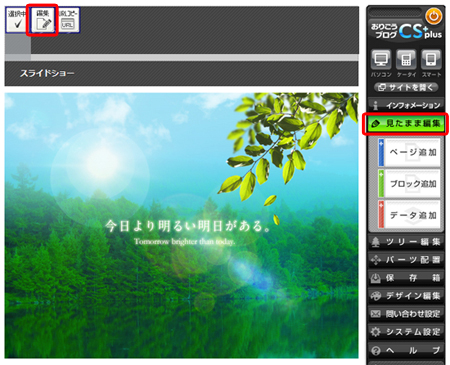Open the ツリー編集 menu item

click(x=406, y=242)
